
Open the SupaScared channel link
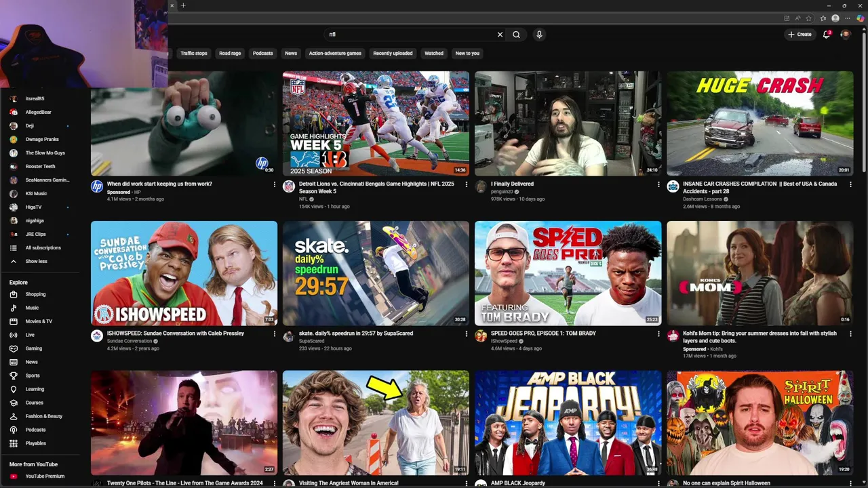312,341
